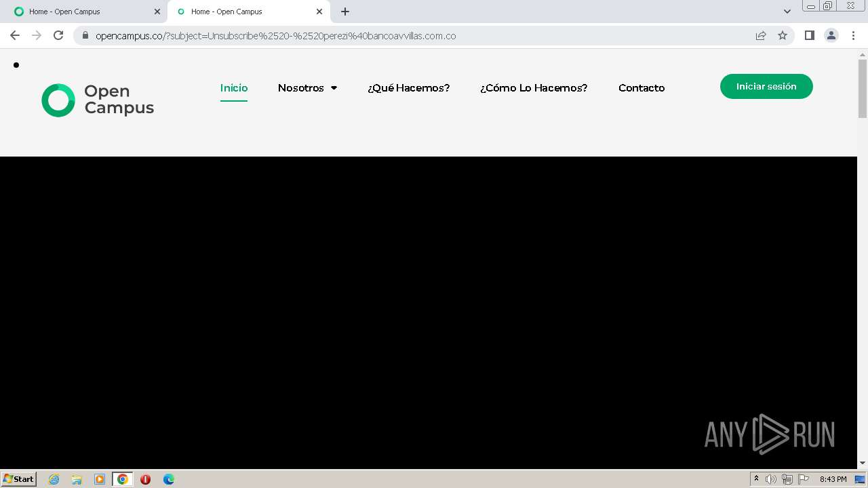Go back using browser back arrow
The height and width of the screenshot is (488, 868).
(x=15, y=35)
